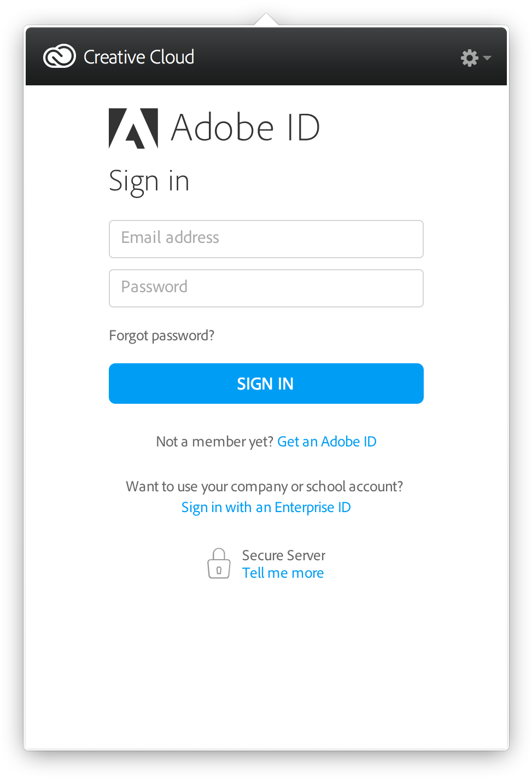Focus the Email address field
Screen dimensions: 532x778
tap(266, 239)
